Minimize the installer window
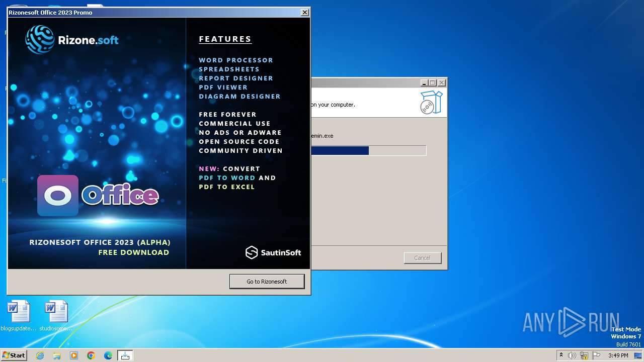The image size is (644, 362). point(424,83)
